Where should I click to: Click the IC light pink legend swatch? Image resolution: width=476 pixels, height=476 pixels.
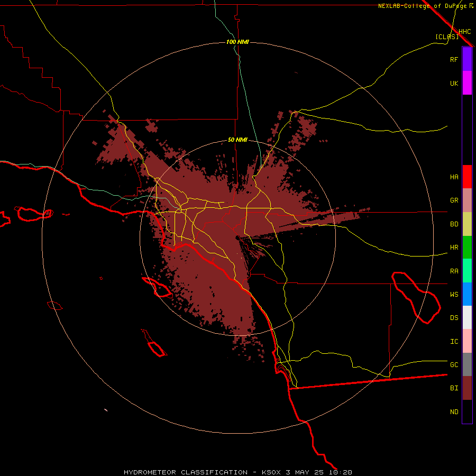tap(467, 341)
